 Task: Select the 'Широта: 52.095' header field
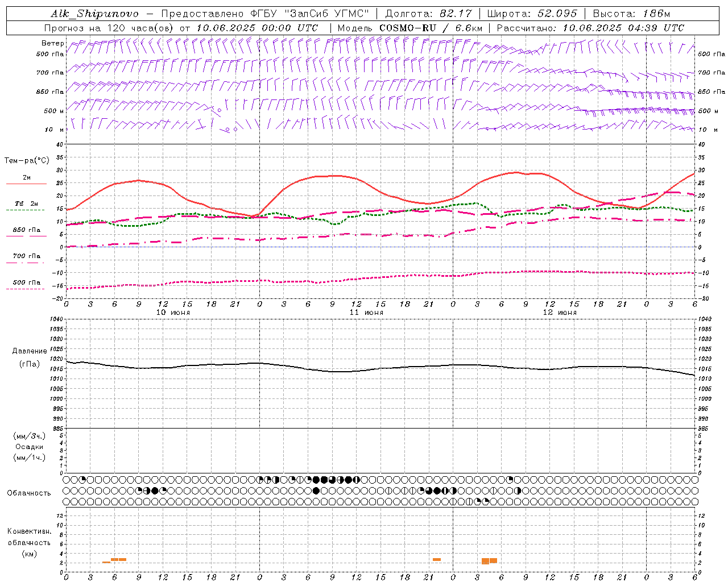click(532, 14)
